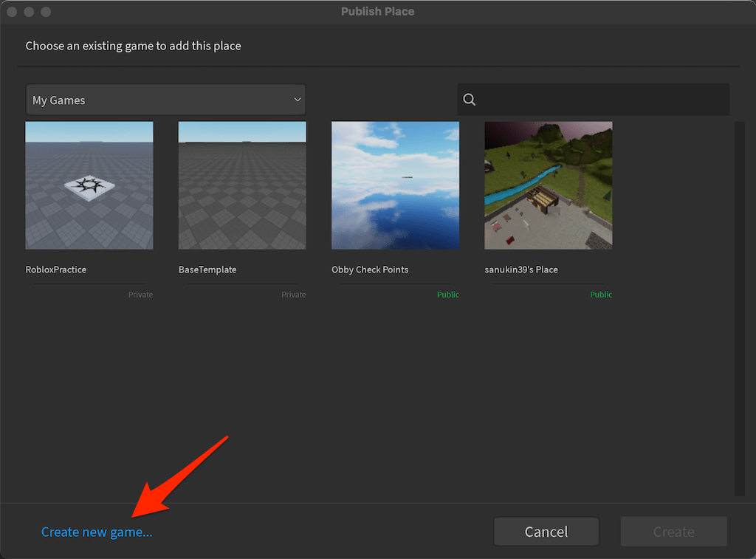756x559 pixels.
Task: Click the window minimize button
Action: (x=29, y=12)
